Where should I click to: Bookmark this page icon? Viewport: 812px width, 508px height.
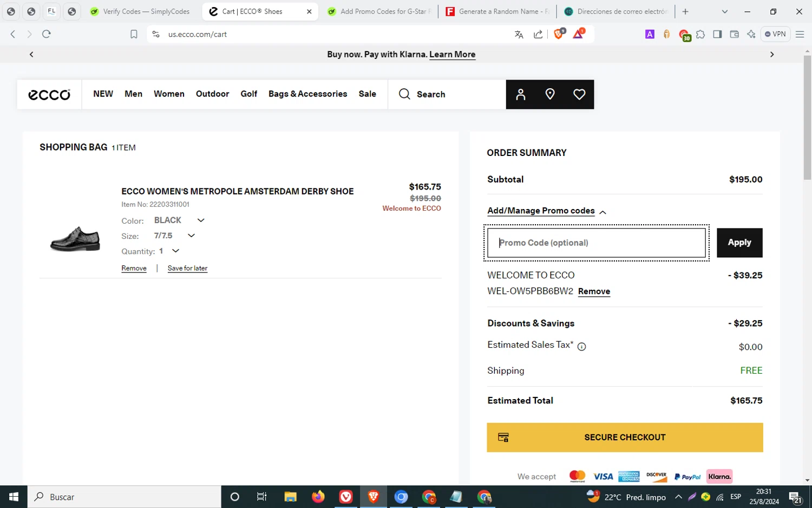pyautogui.click(x=134, y=34)
